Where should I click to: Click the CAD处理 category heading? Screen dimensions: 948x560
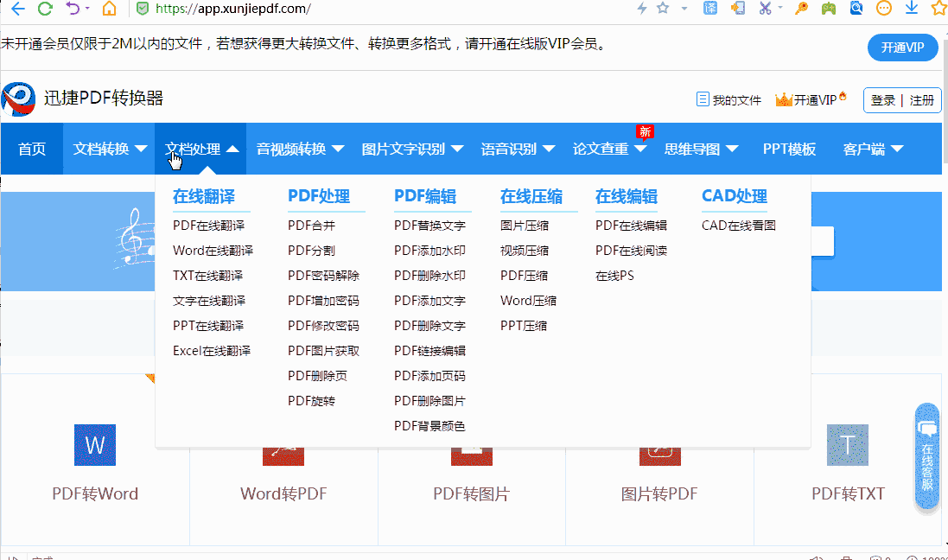pos(735,196)
